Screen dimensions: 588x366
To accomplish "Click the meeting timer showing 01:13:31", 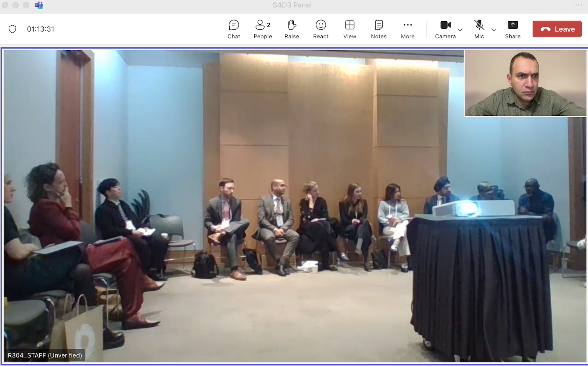I will (40, 29).
